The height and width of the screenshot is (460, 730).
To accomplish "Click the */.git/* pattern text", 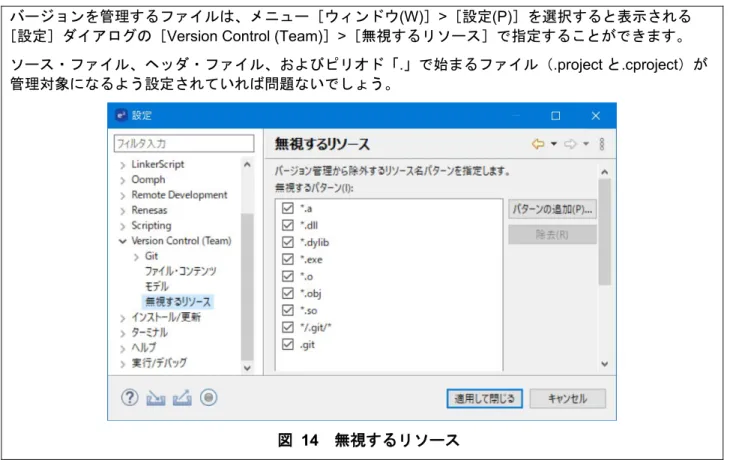I will 316,328.
